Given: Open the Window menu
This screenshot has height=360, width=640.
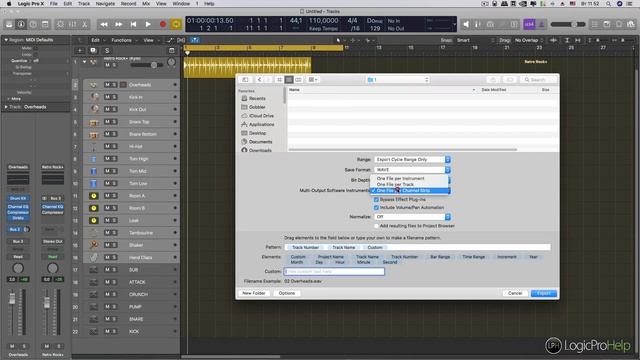Looking at the screenshot, I should [x=181, y=4].
